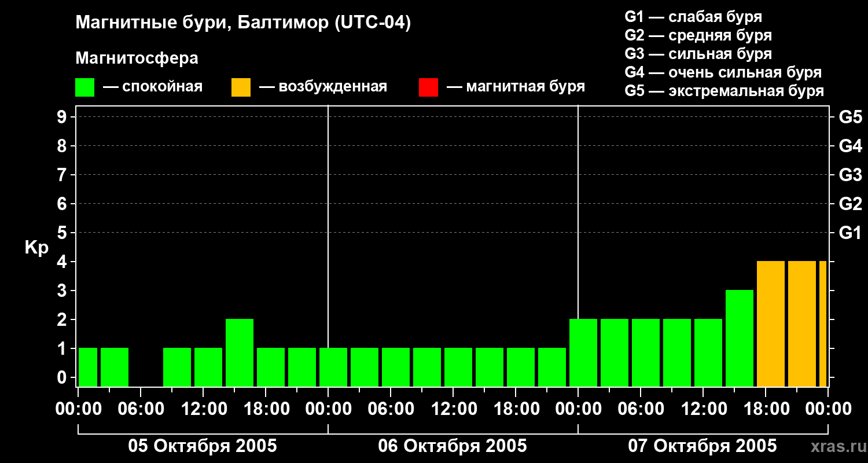This screenshot has width=868, height=463.
Task: Click the 12:00 time label for 05 Октября
Action: [x=203, y=409]
